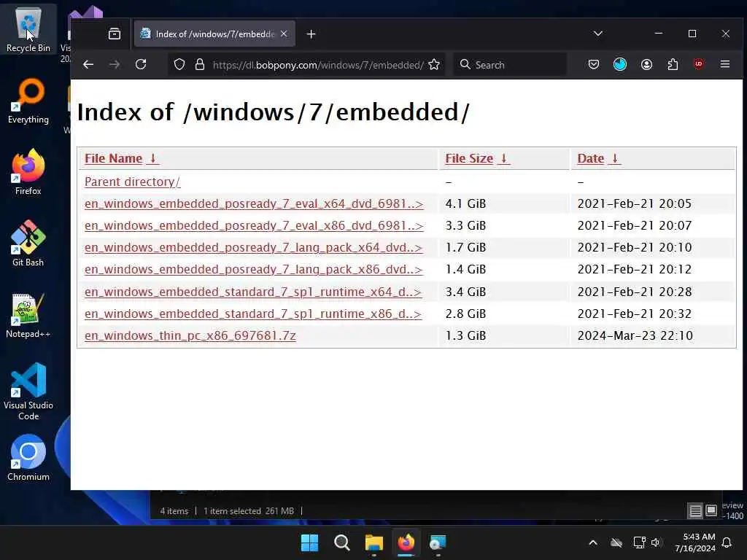Switch to Firefox taskbar button
Viewport: 747px width, 560px height.
pos(406,542)
